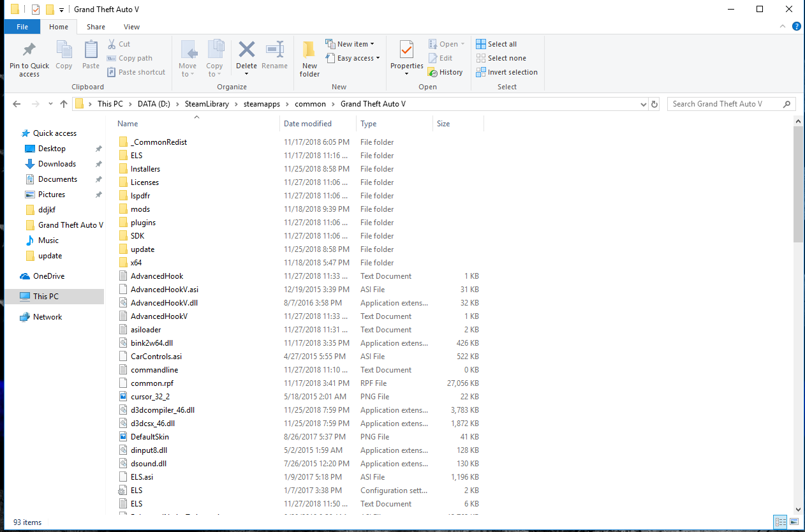Click Copy path in the ribbon
The image size is (805, 532).
pos(129,58)
